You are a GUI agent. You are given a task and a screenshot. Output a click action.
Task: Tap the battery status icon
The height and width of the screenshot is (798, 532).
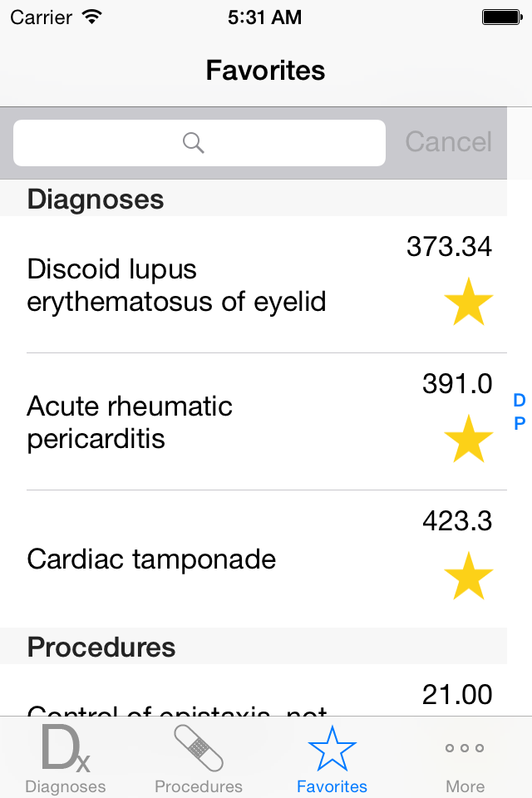point(502,17)
